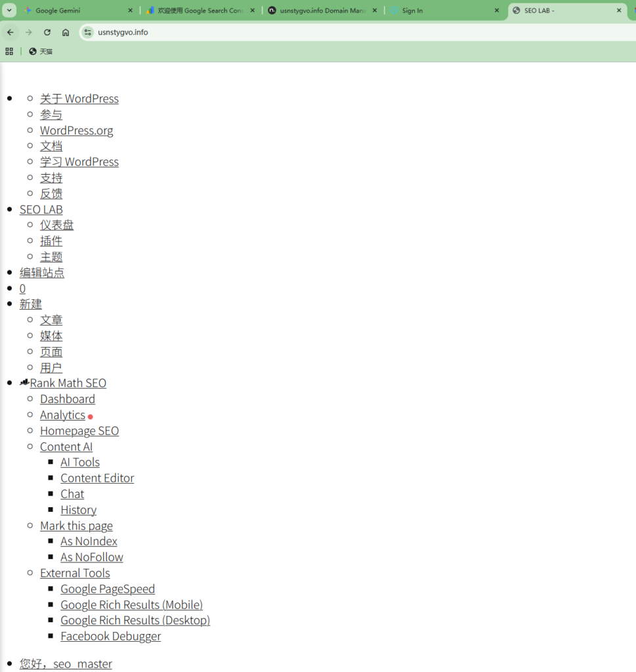Switch to the Google Search Console tab
Viewport: 636px width, 672px height.
[197, 10]
